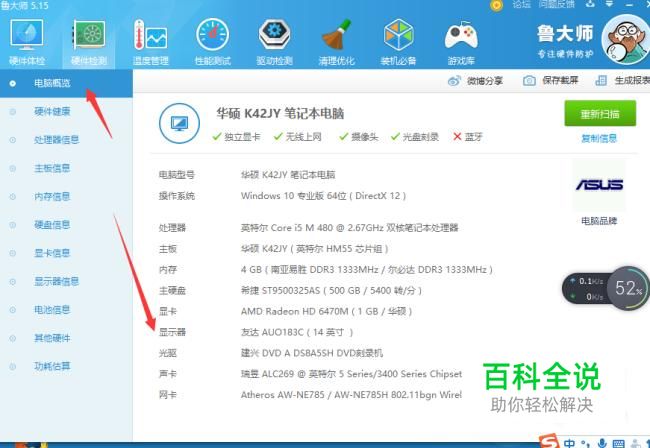Click the computer monitor circle icon
The height and width of the screenshot is (448, 650).
[x=179, y=124]
